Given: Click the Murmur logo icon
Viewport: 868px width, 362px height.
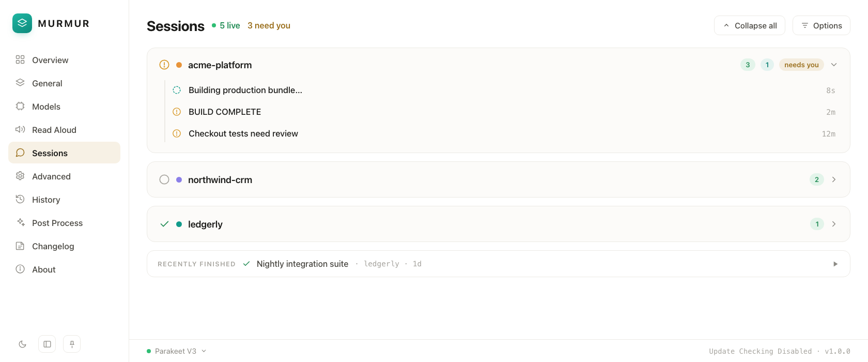Looking at the screenshot, I should pyautogui.click(x=22, y=23).
